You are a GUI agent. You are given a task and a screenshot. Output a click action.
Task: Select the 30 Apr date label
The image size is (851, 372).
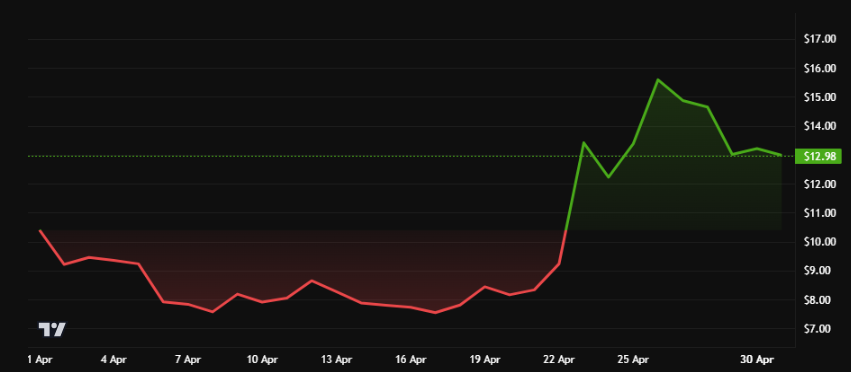pyautogui.click(x=757, y=360)
